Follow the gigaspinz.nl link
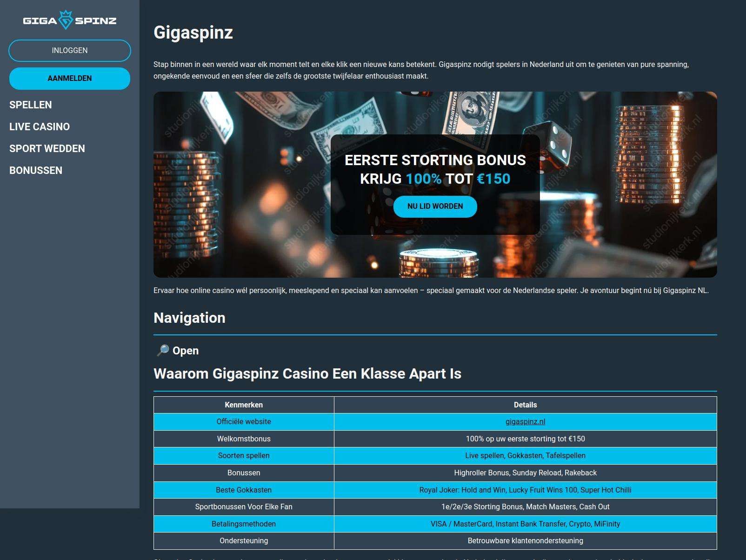The image size is (746, 560). pyautogui.click(x=526, y=421)
